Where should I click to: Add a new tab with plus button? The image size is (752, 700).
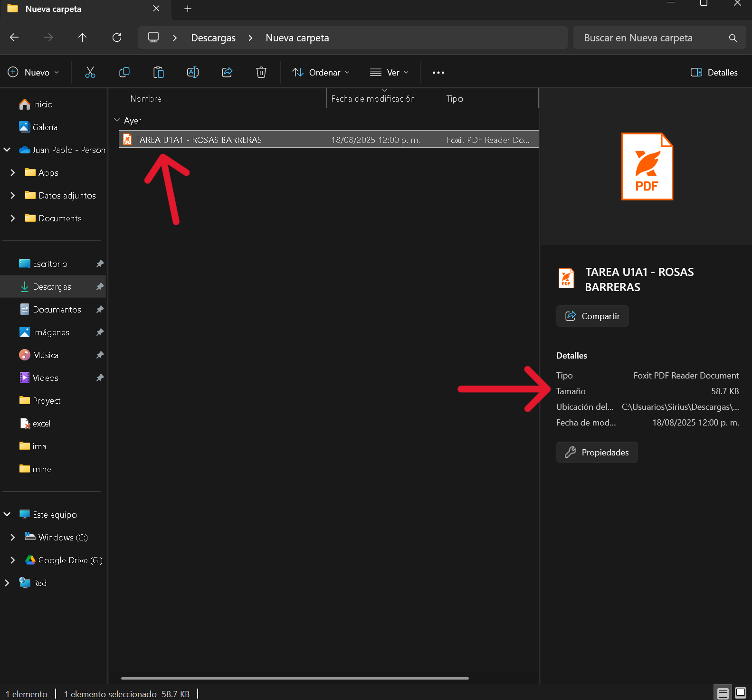tap(188, 9)
